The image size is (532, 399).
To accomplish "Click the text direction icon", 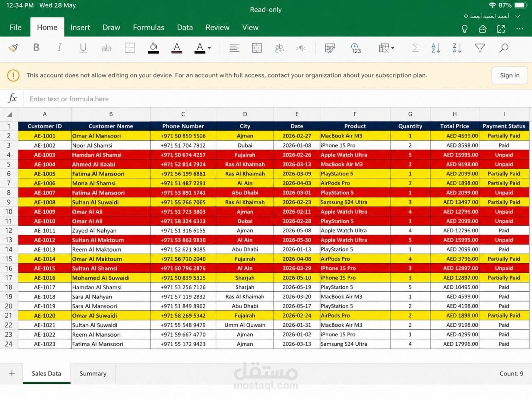I will click(301, 48).
